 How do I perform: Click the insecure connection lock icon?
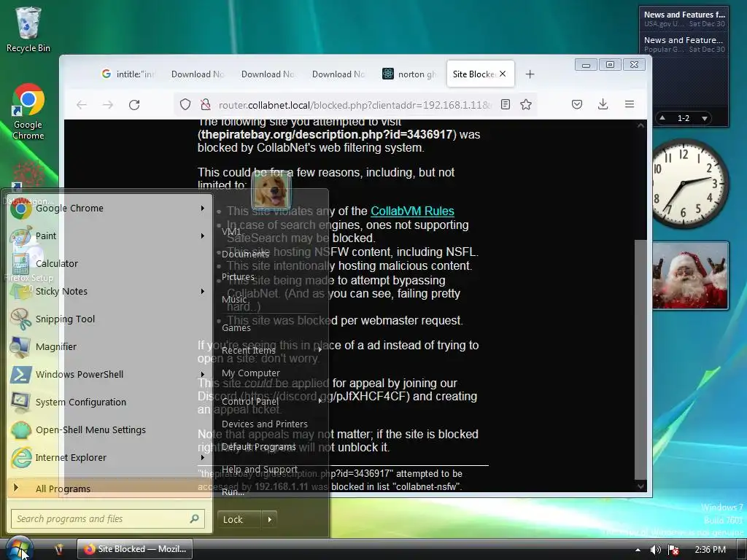click(205, 104)
